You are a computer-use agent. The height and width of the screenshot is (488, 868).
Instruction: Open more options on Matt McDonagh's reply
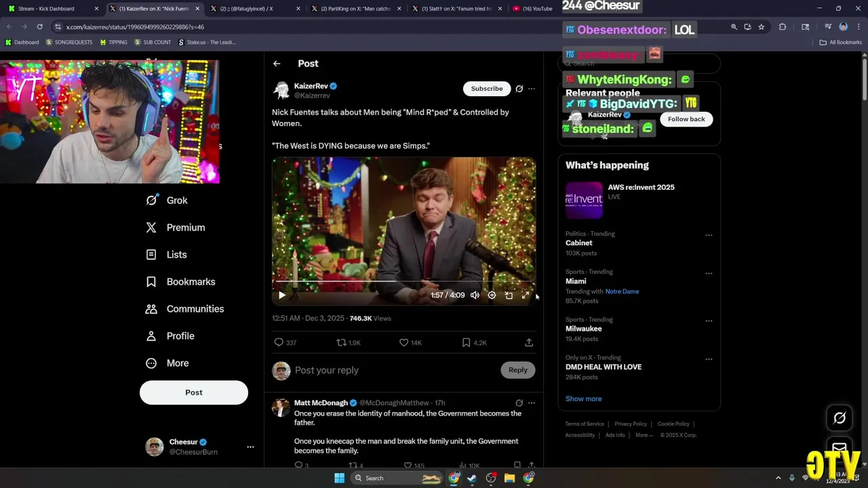point(532,403)
